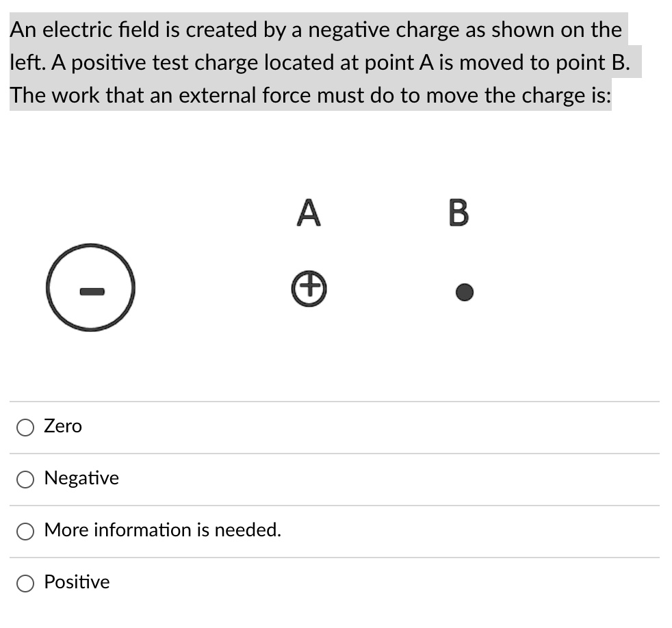This screenshot has height=628, width=672.
Task: Select 'More information is needed' option
Action: (25, 531)
